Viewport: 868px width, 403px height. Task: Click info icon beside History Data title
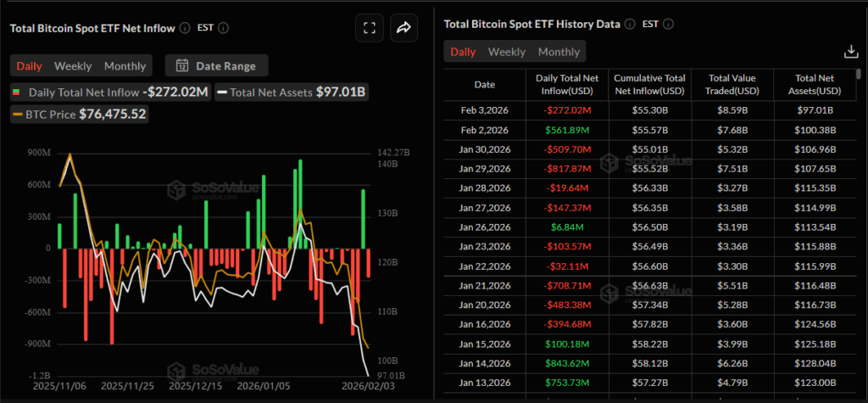[628, 24]
